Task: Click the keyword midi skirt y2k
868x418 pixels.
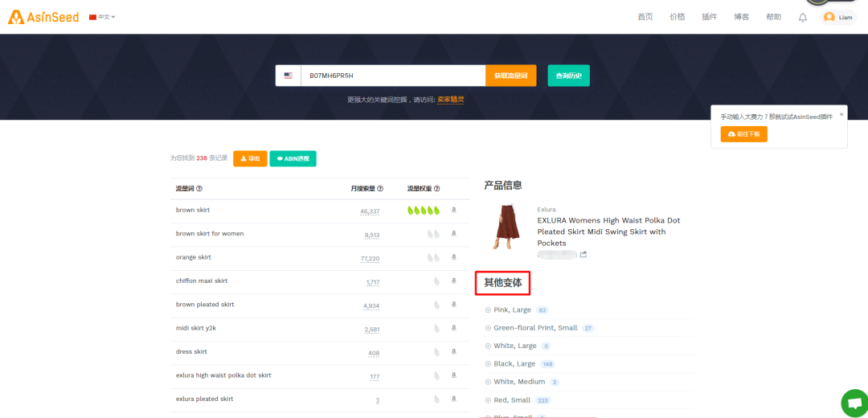Action: [x=195, y=328]
